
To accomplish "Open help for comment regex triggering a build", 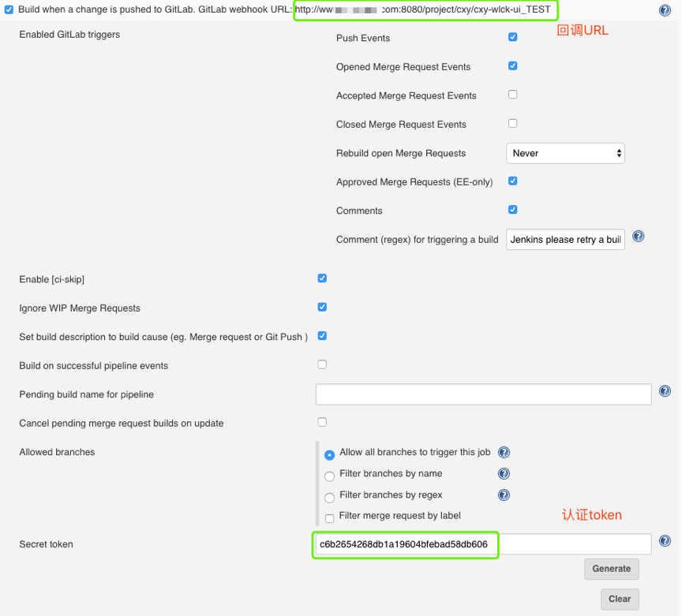I will pyautogui.click(x=639, y=237).
